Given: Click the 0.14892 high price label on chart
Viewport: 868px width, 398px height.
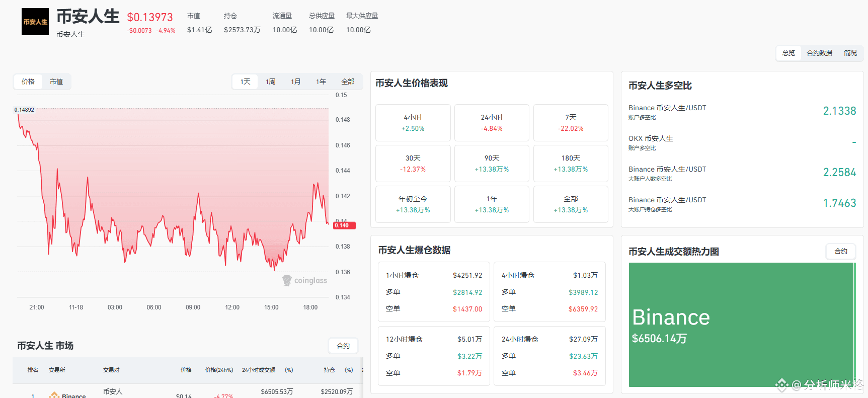Looking at the screenshot, I should [24, 110].
